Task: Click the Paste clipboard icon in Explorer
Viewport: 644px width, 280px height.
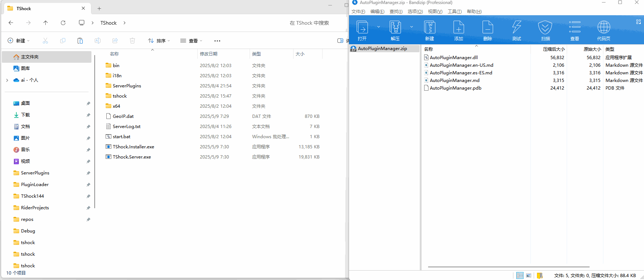Action: (x=80, y=41)
